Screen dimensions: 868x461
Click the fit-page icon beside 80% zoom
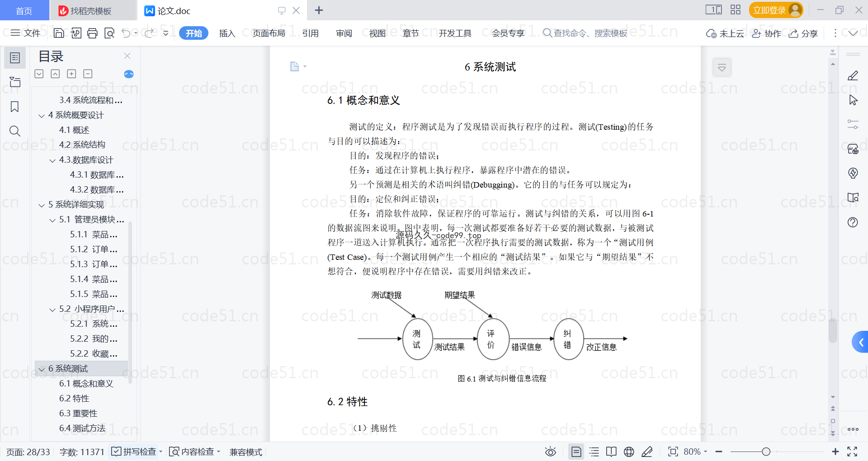(673, 452)
